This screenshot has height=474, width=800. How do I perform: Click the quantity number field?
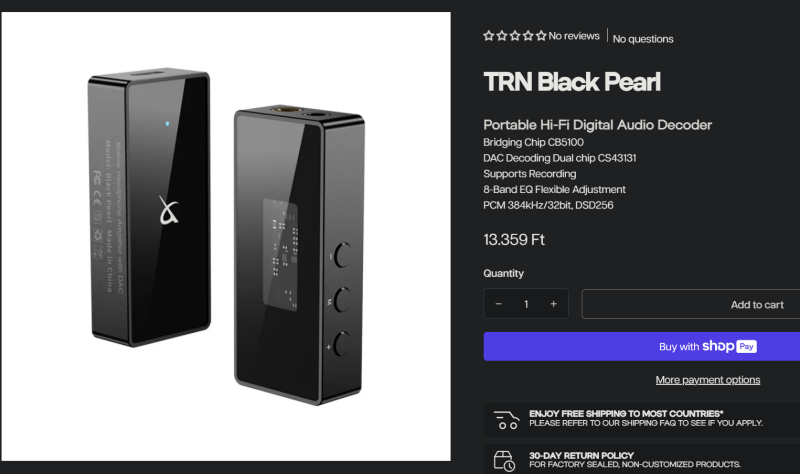click(526, 304)
